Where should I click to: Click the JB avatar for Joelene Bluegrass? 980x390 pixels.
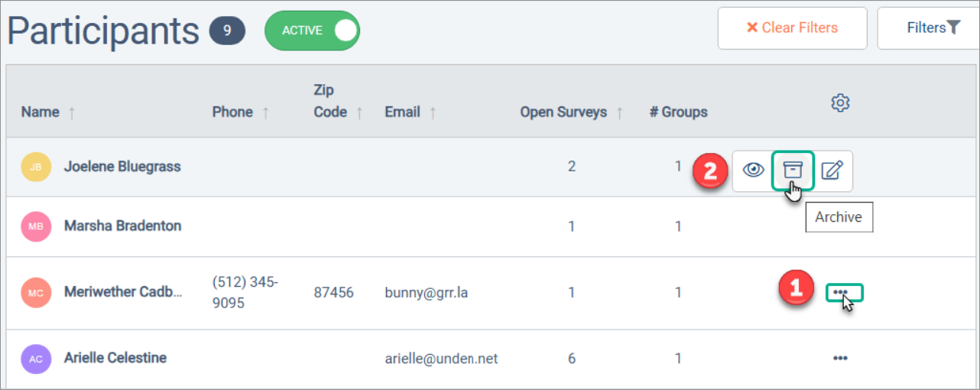(x=36, y=167)
